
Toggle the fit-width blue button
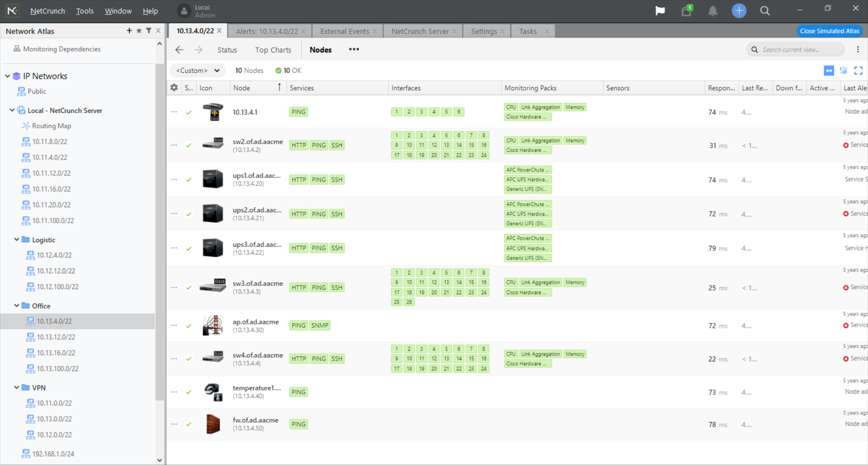pyautogui.click(x=829, y=70)
